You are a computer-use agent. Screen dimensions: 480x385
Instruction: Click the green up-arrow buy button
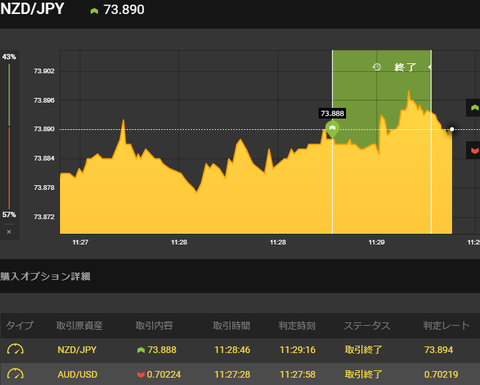click(x=473, y=108)
